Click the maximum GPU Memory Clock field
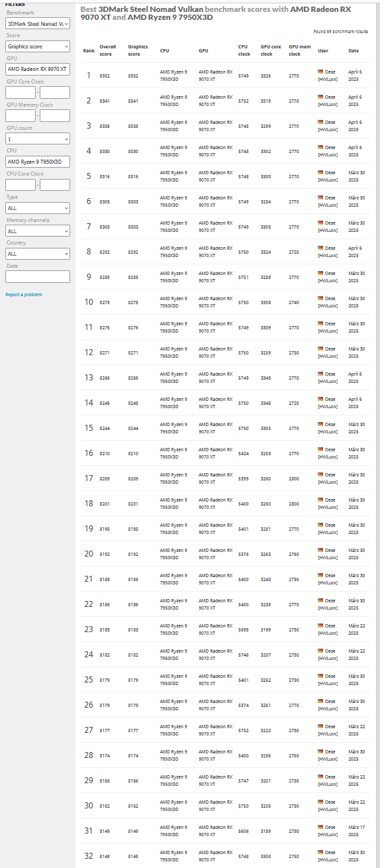This screenshot has height=868, width=380. coord(55,115)
